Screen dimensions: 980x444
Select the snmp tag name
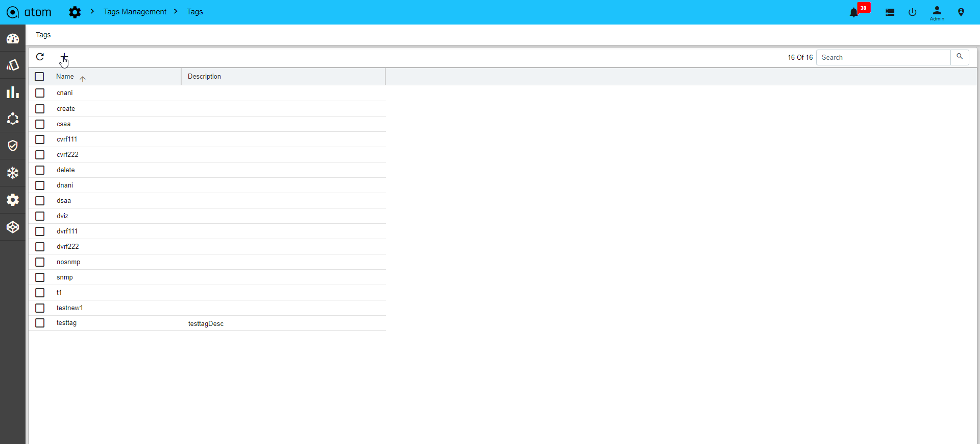pyautogui.click(x=65, y=277)
